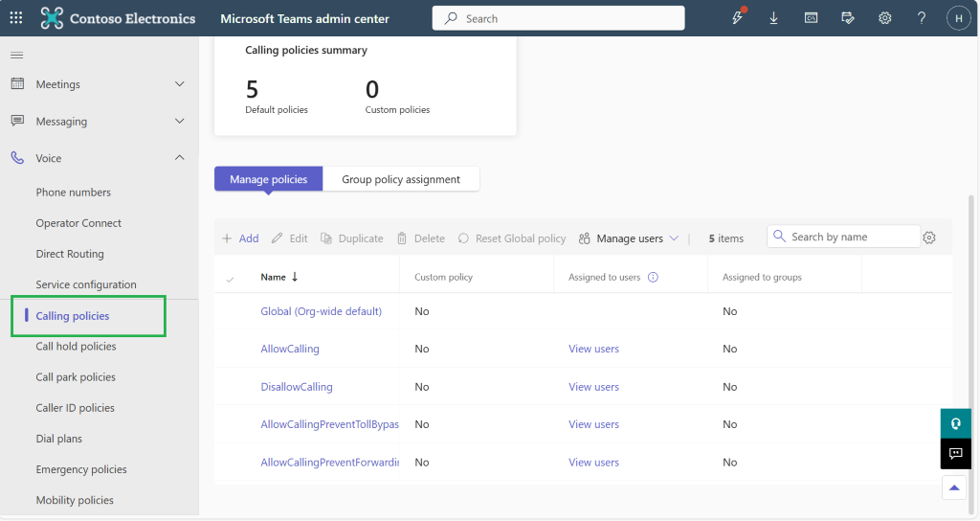Open the teal headset help button

click(x=956, y=423)
